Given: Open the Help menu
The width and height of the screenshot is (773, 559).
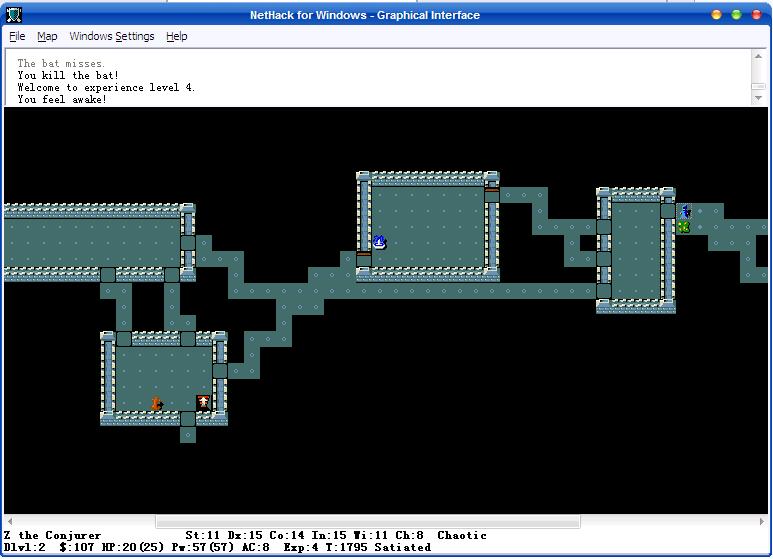Looking at the screenshot, I should (x=176, y=36).
